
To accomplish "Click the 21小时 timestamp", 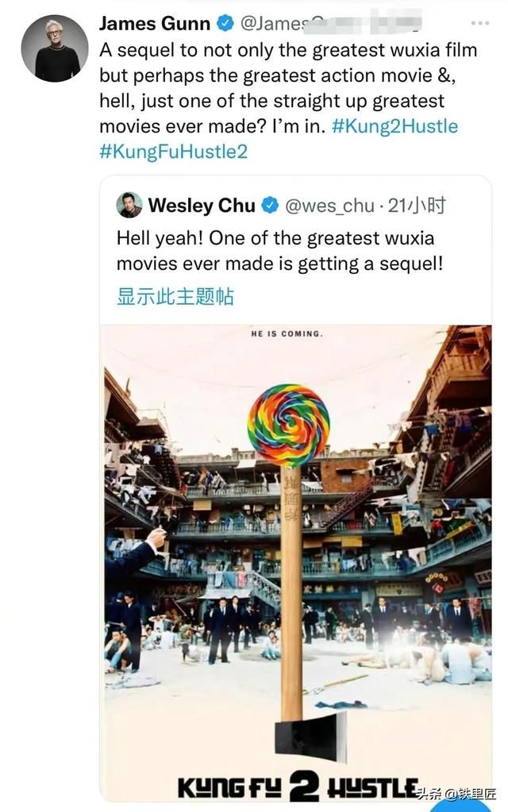I will (x=416, y=206).
